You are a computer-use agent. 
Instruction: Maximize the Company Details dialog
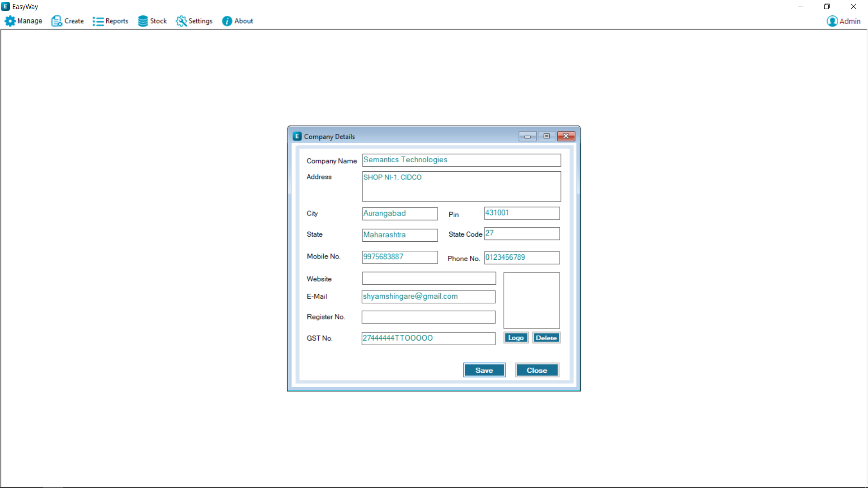click(x=547, y=136)
